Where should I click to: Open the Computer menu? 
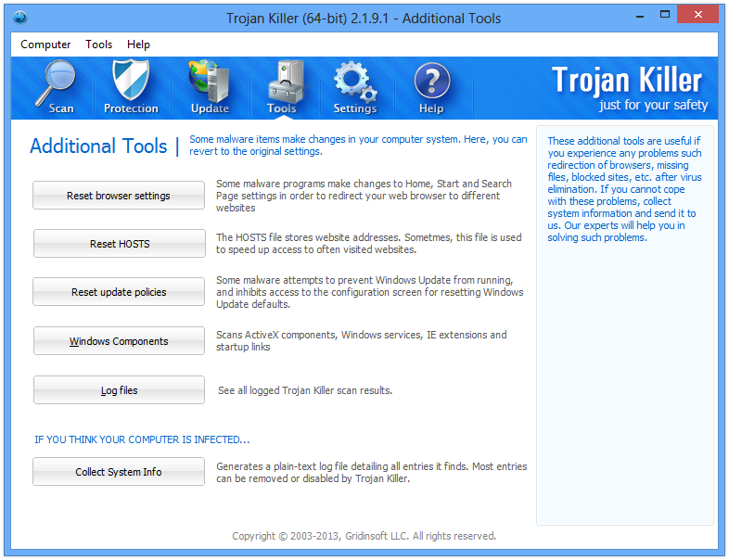45,45
